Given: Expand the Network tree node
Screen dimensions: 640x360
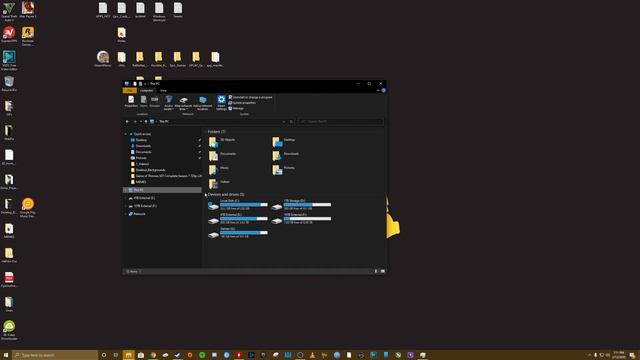Looking at the screenshot, I should coord(126,214).
